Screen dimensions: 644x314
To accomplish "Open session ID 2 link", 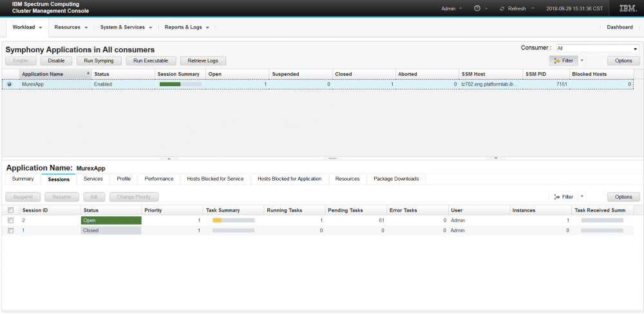I will 24,220.
